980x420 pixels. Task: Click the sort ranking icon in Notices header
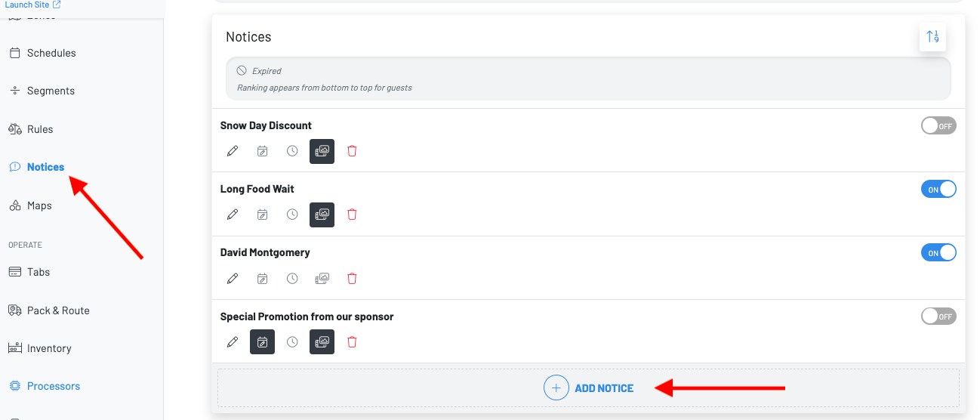tap(932, 36)
